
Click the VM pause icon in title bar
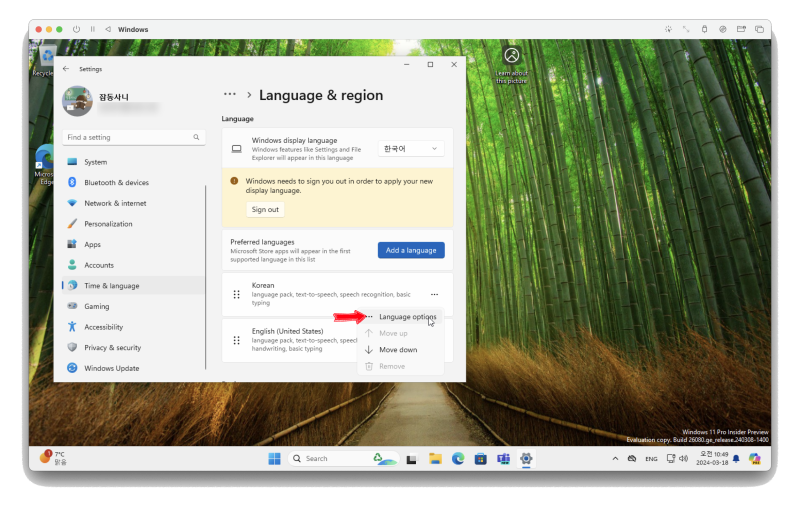click(x=92, y=29)
